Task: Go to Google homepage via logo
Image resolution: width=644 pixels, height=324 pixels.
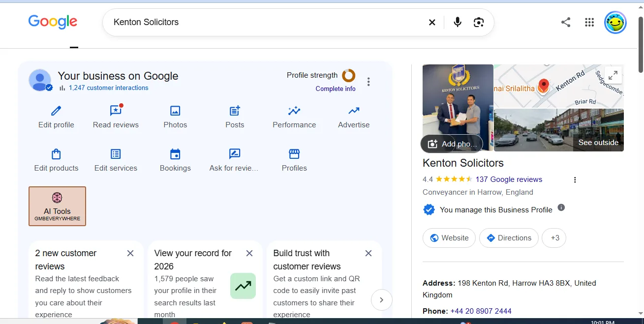Action: (x=53, y=22)
